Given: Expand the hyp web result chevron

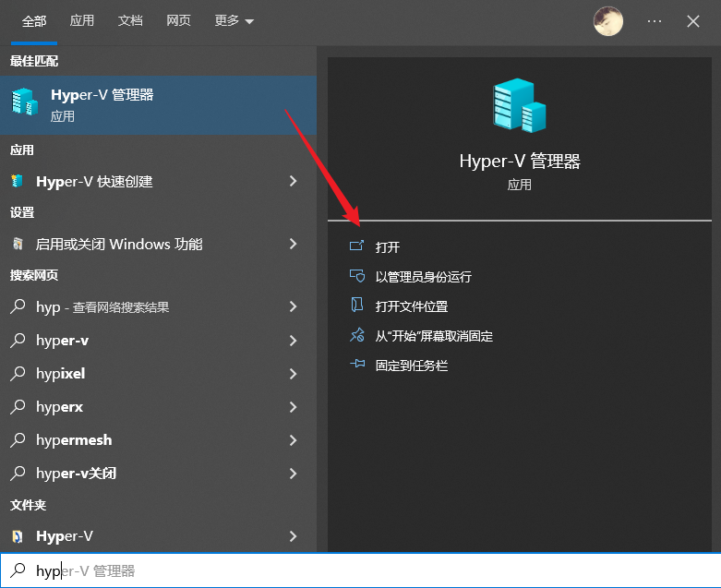Looking at the screenshot, I should click(x=293, y=306).
